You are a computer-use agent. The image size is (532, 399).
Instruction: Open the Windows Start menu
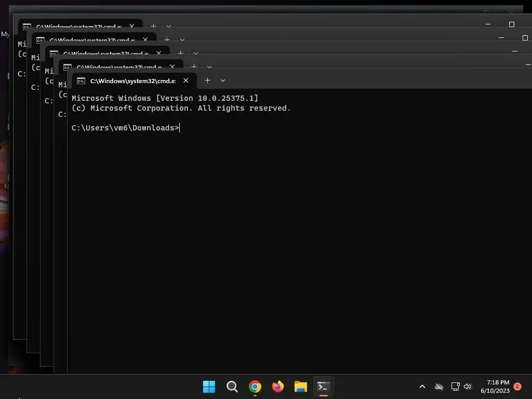point(209,387)
